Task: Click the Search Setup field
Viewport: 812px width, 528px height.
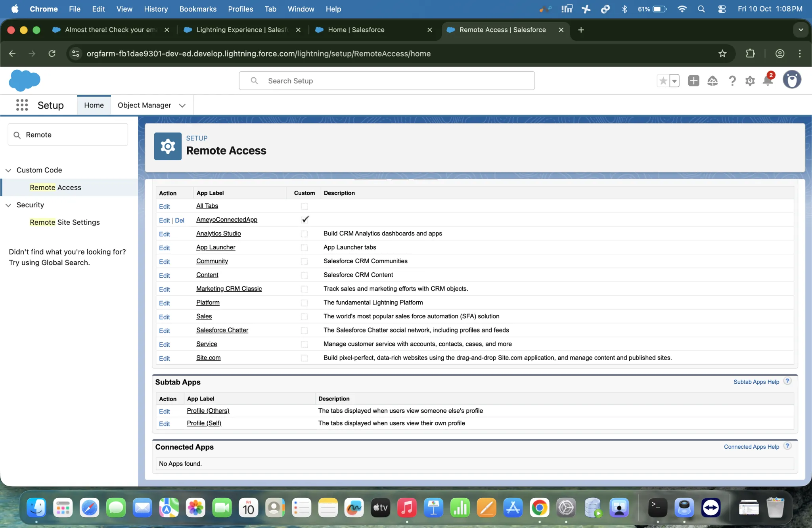Action: (x=387, y=81)
